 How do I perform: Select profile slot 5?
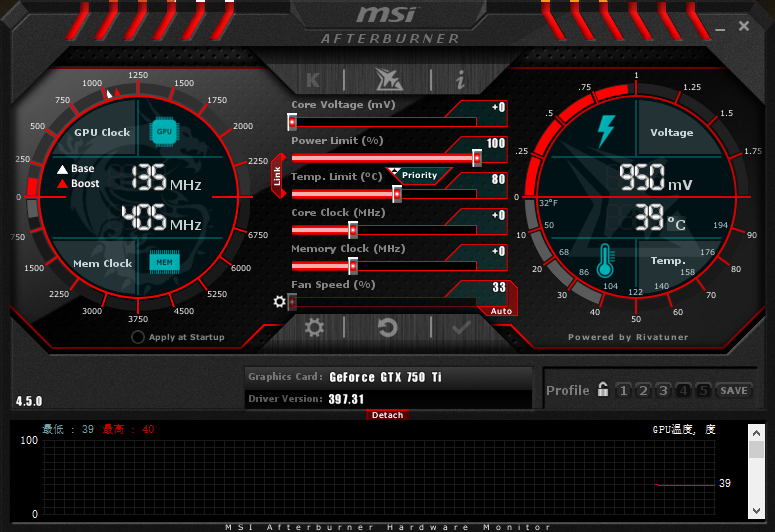(703, 391)
